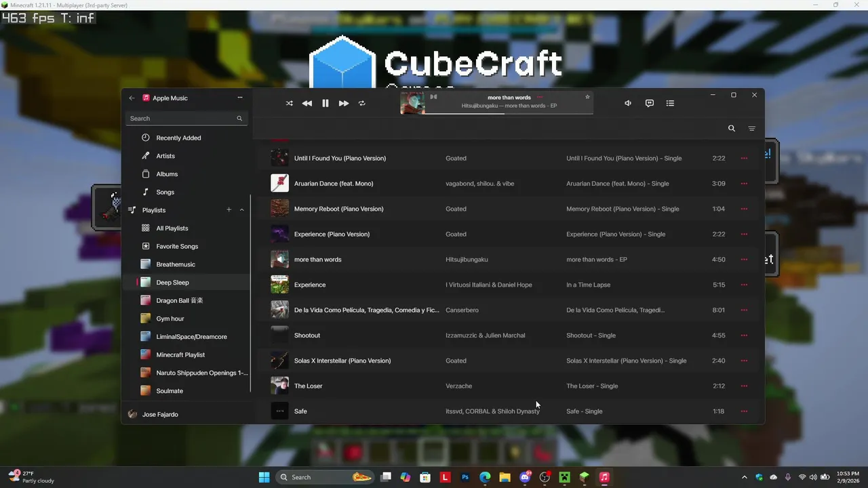
Task: Open the Microsoft Store taskbar icon
Action: pyautogui.click(x=425, y=477)
